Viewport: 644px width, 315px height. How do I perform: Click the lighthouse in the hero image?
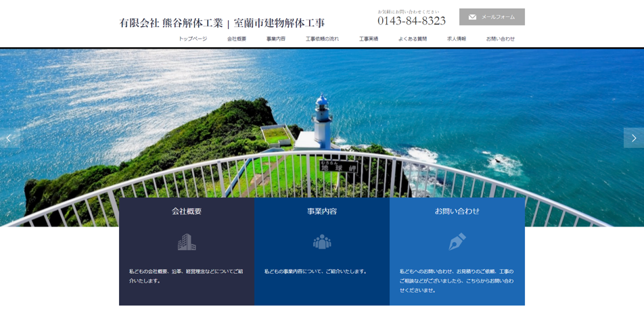click(321, 122)
